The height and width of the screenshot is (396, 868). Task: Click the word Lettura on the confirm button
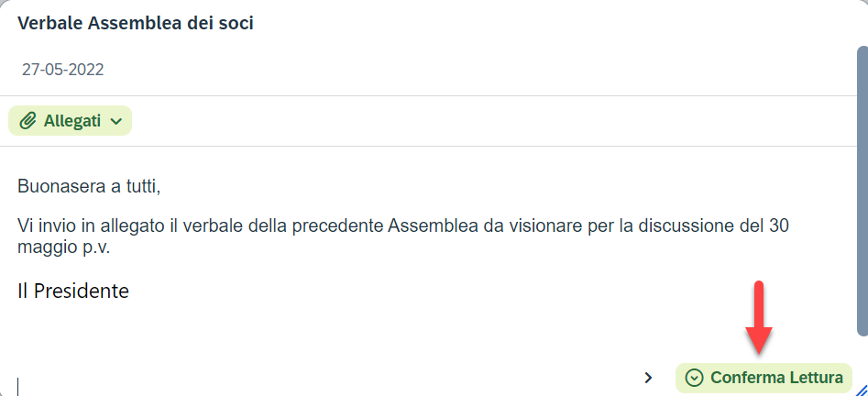pos(810,378)
